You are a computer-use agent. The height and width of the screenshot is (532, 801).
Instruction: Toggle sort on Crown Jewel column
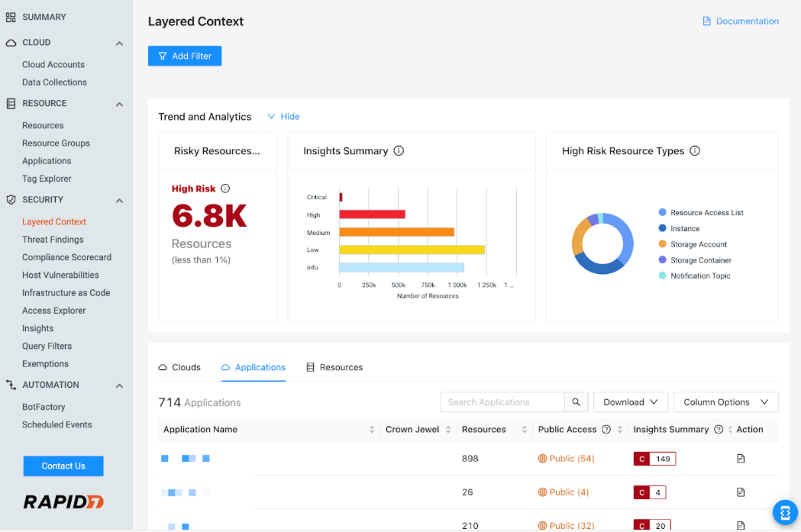pos(447,430)
